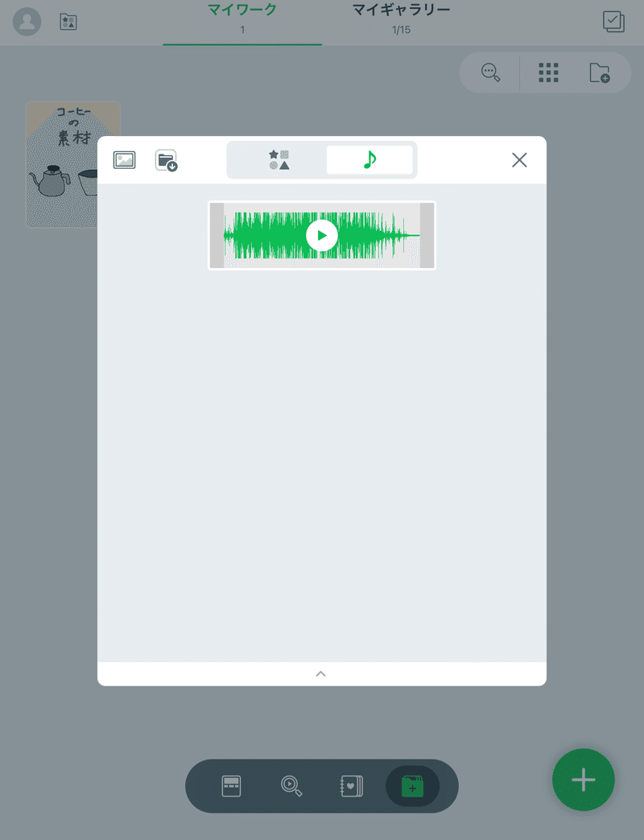Open template layout icon in bottom bar
The width and height of the screenshot is (644, 840).
click(x=232, y=786)
